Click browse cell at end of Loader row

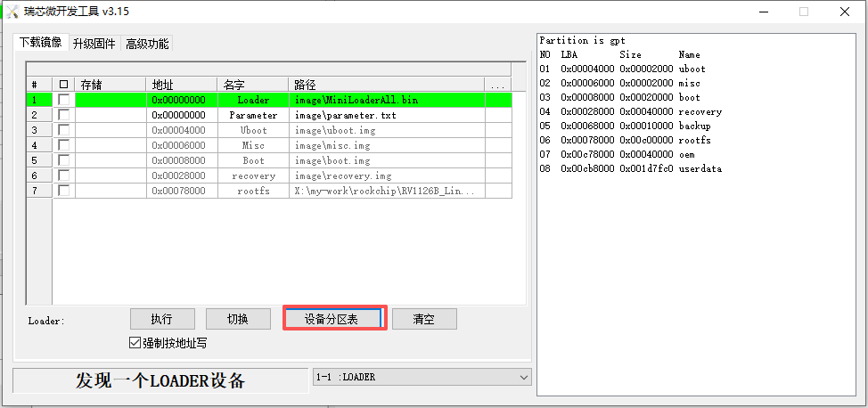(x=498, y=100)
